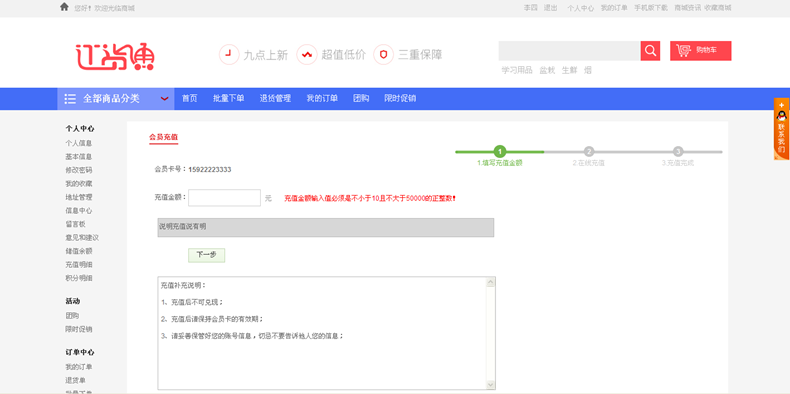Open 个人信息 in the left sidebar
Image resolution: width=790 pixels, height=394 pixels.
pyautogui.click(x=79, y=143)
